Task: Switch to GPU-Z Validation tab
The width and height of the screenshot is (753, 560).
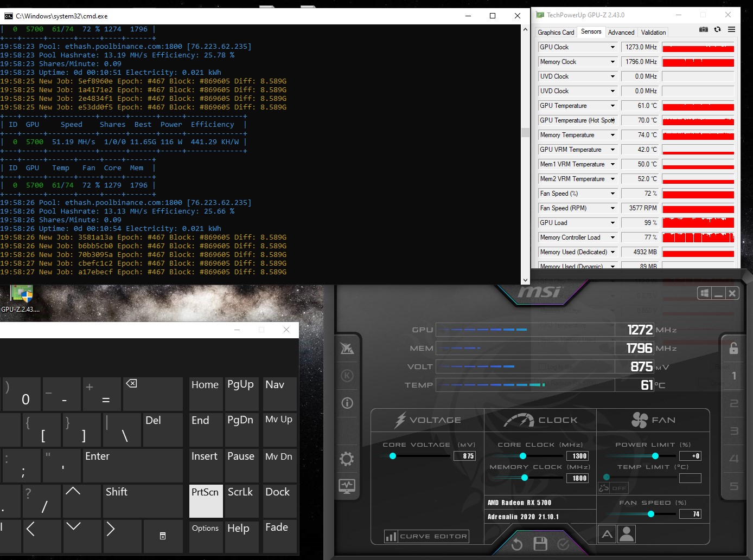Action: (653, 33)
